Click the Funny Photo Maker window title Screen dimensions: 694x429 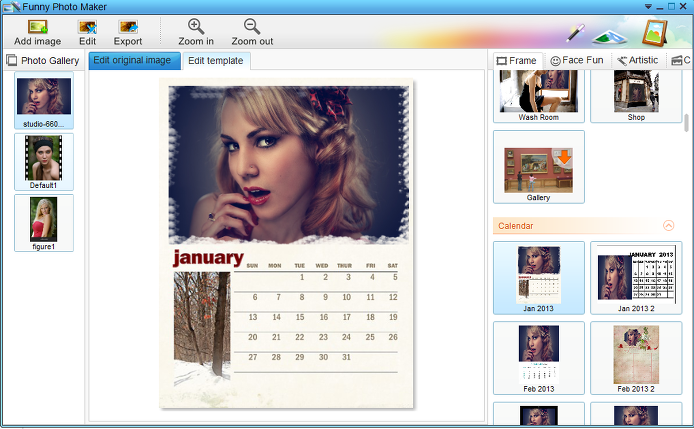click(x=65, y=7)
